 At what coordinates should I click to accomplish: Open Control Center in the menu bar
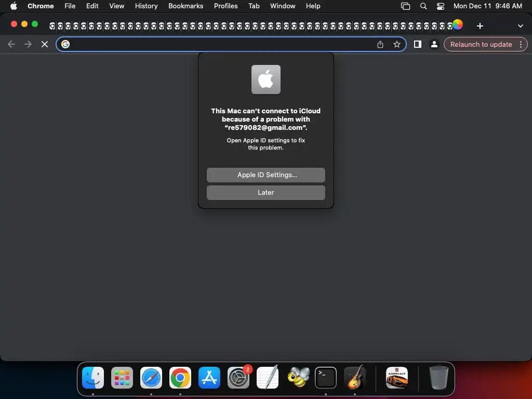point(441,6)
